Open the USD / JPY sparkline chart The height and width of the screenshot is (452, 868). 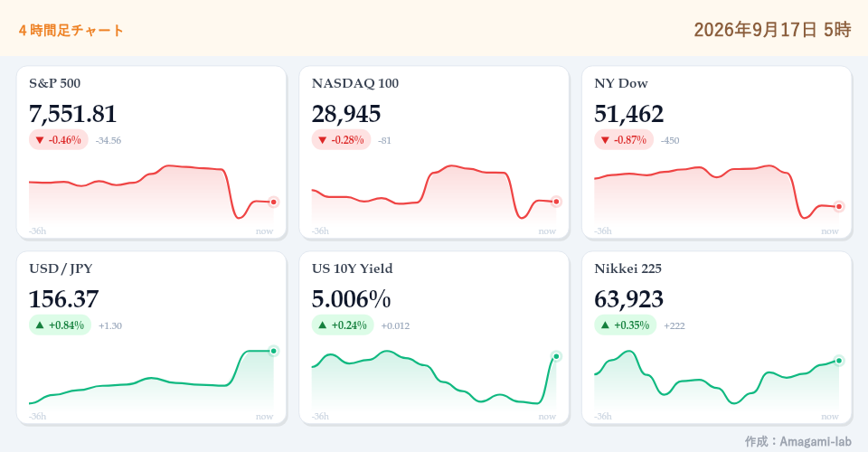(x=151, y=381)
